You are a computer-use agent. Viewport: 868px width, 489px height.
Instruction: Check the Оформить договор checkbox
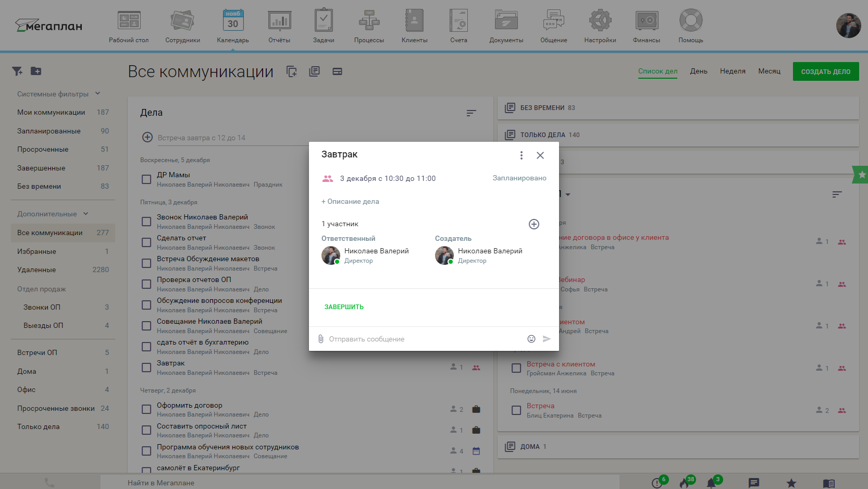click(x=146, y=410)
